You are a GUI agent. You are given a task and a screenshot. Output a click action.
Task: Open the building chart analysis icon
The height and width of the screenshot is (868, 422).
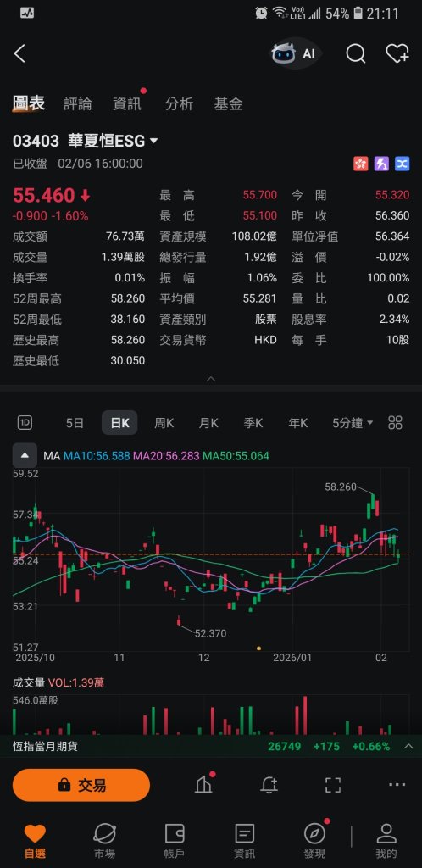[204, 784]
